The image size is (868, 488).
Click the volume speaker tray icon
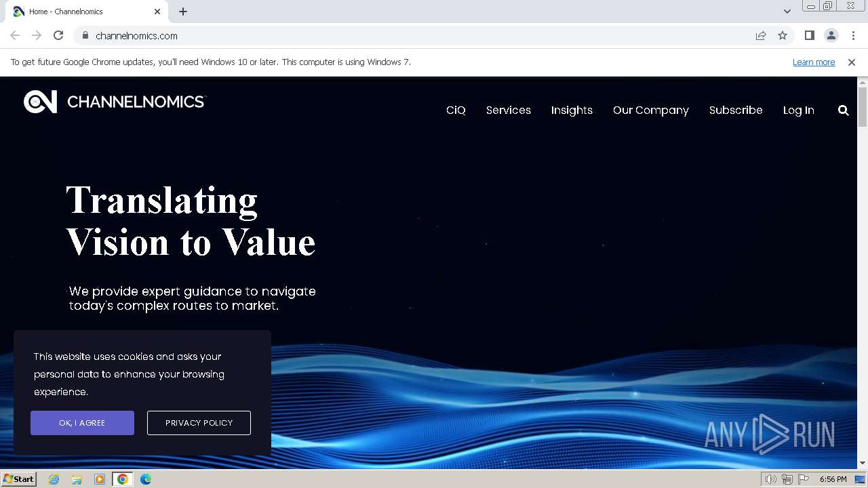coord(771,479)
